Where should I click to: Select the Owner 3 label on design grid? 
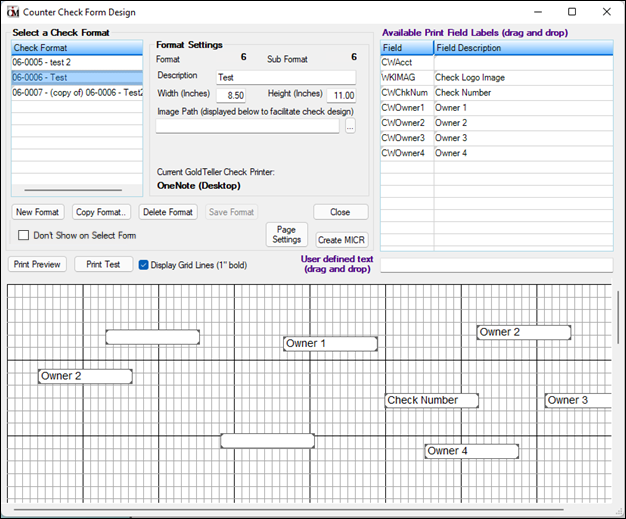tap(578, 400)
